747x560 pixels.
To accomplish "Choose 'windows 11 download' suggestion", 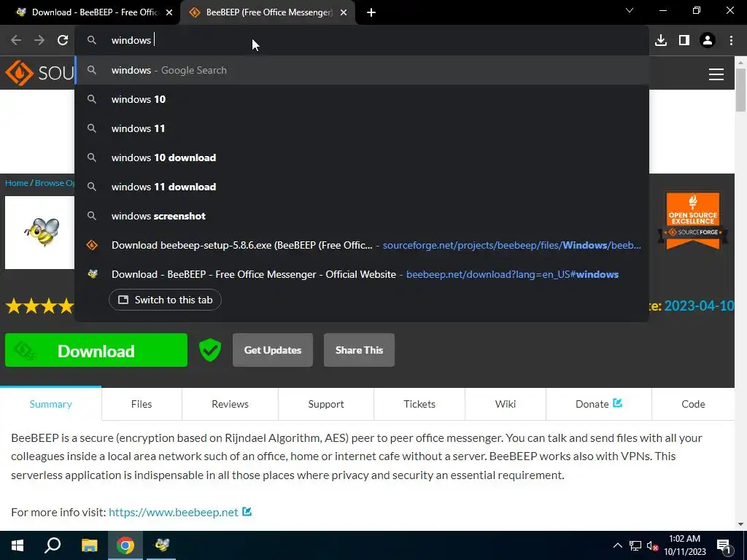I will pos(362,187).
